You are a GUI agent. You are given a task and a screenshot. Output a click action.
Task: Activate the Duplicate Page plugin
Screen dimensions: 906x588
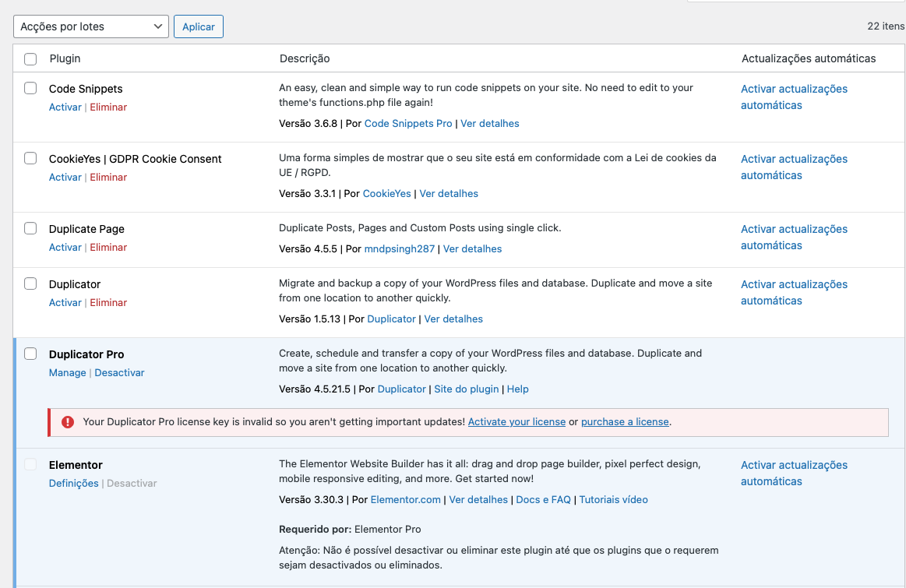[x=65, y=247]
